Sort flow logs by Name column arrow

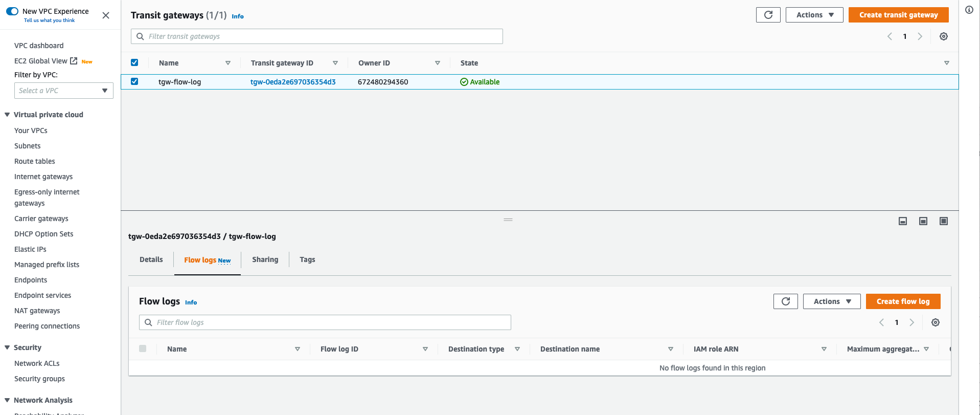(x=298, y=349)
